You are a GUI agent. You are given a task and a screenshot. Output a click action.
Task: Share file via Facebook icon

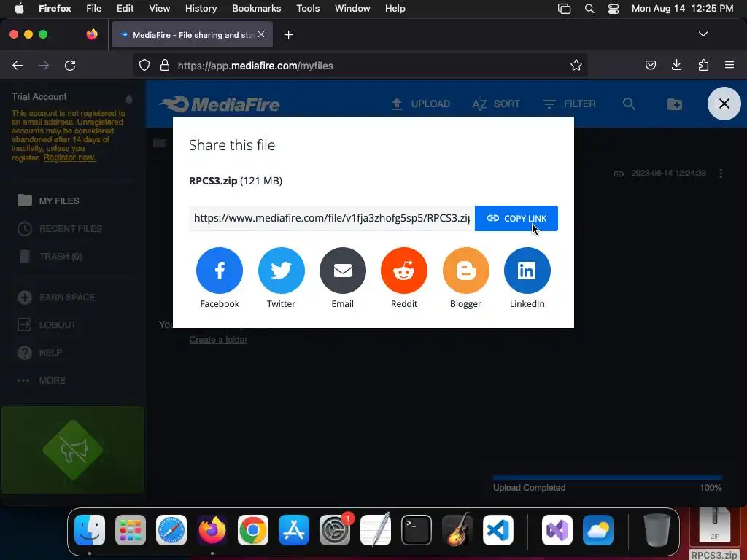[x=220, y=271]
